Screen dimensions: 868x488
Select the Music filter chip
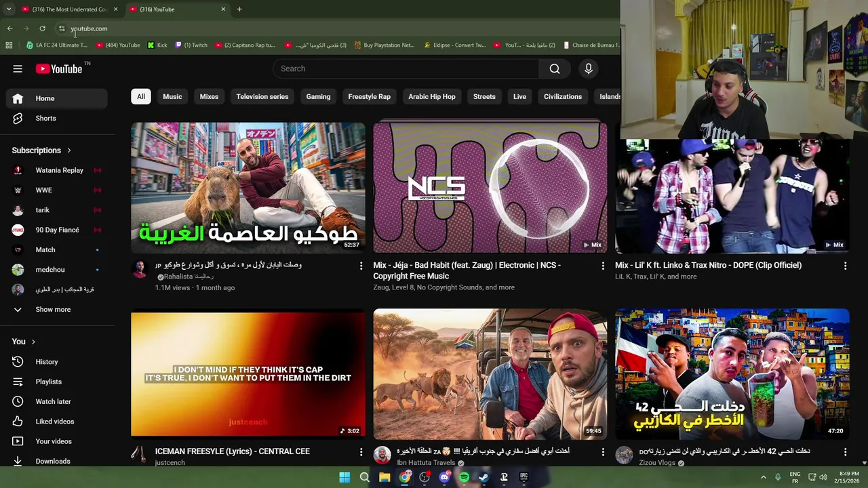(172, 96)
